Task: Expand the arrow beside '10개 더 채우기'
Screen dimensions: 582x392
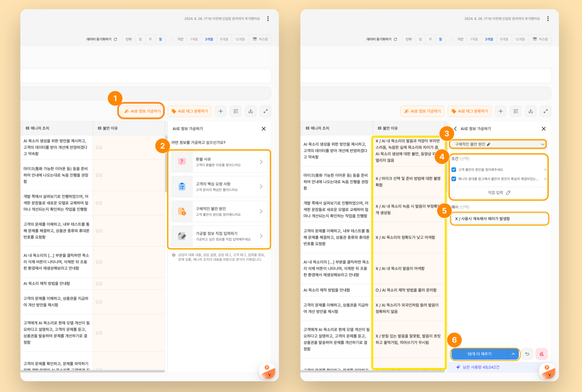Action: tap(513, 354)
